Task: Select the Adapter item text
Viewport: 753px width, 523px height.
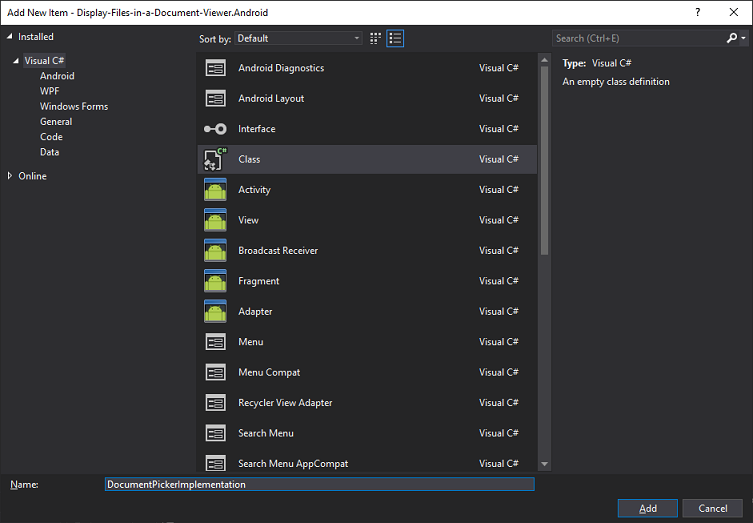Action: [255, 311]
